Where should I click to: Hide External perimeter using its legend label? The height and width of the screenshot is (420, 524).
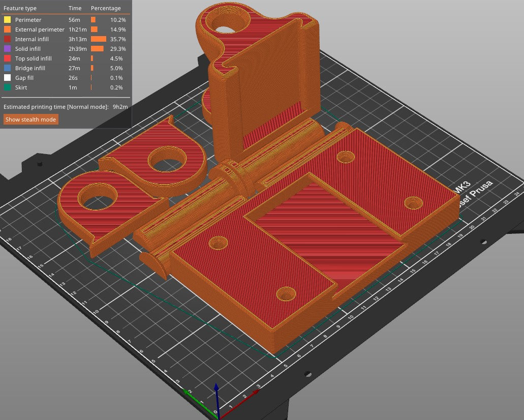click(x=40, y=29)
